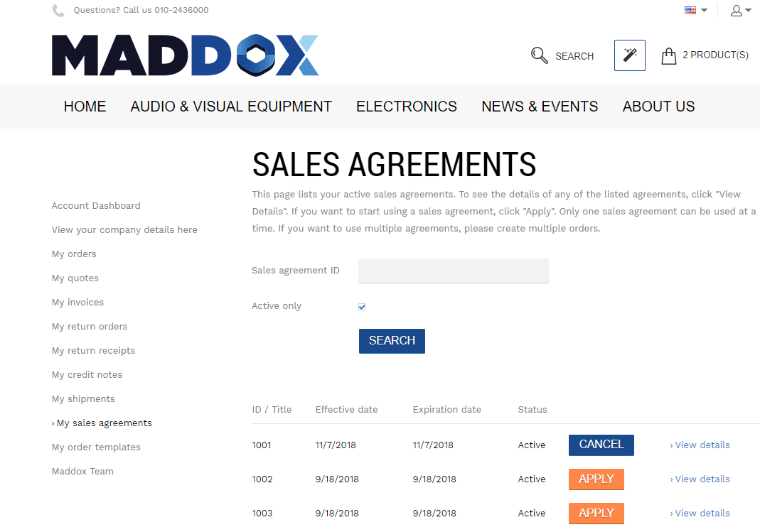
Task: Open the user account menu
Action: [741, 10]
